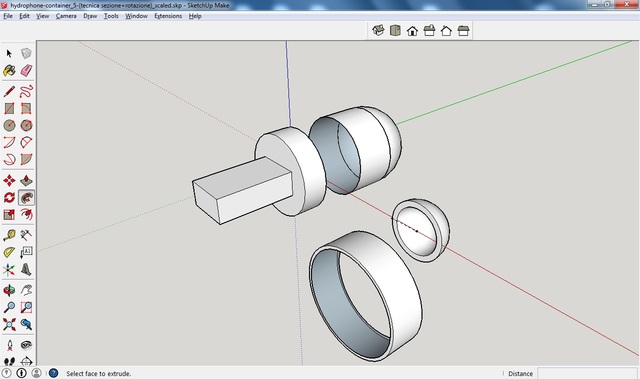This screenshot has height=379, width=640.
Task: Pick the 2 Point Arc tool
Action: [26, 142]
